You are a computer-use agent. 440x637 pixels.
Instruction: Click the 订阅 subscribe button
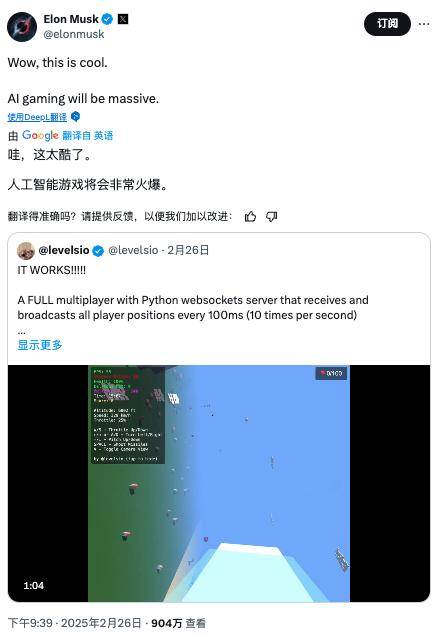click(x=387, y=24)
